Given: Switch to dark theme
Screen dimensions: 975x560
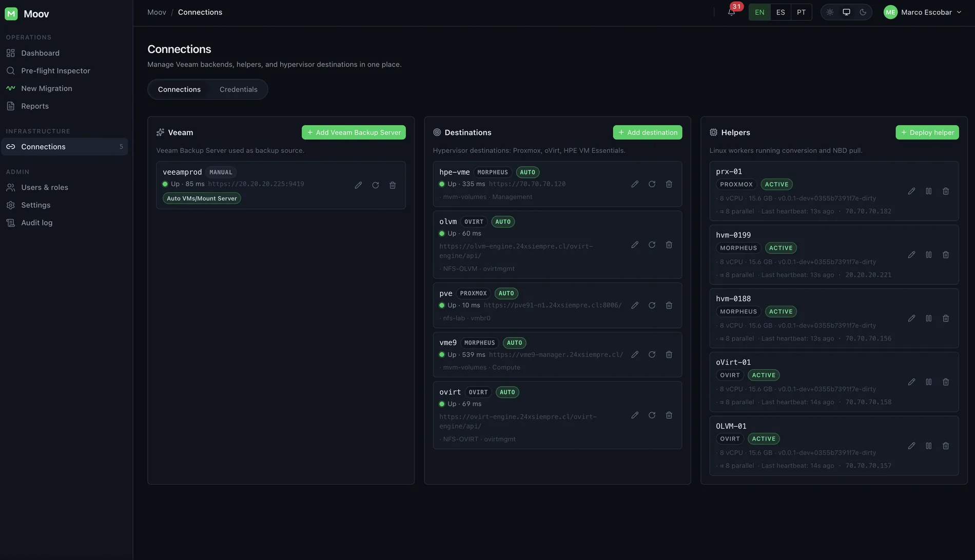Looking at the screenshot, I should pyautogui.click(x=863, y=12).
